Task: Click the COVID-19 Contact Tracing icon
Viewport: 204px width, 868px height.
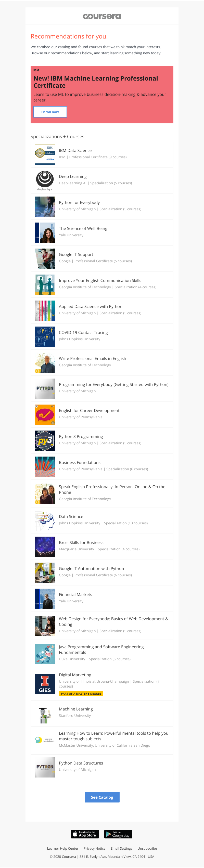Action: (x=45, y=336)
